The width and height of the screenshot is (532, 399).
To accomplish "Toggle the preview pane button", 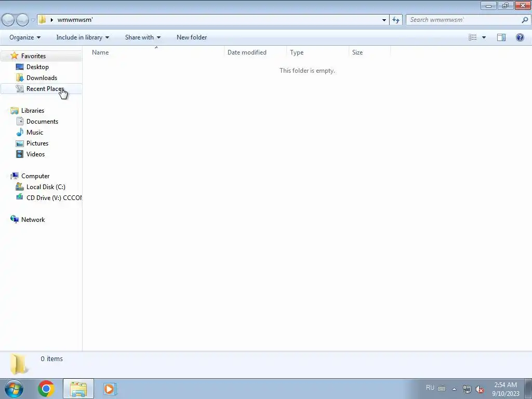I will 501,37.
